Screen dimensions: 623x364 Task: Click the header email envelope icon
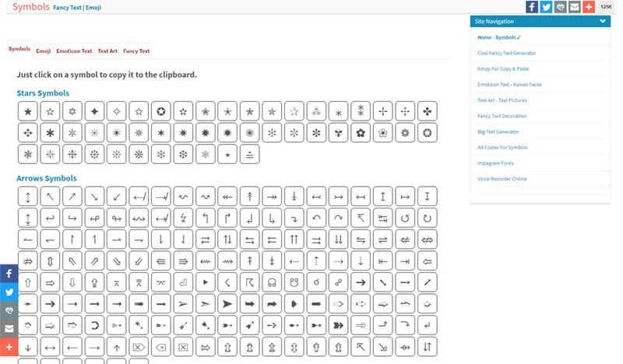tap(575, 7)
